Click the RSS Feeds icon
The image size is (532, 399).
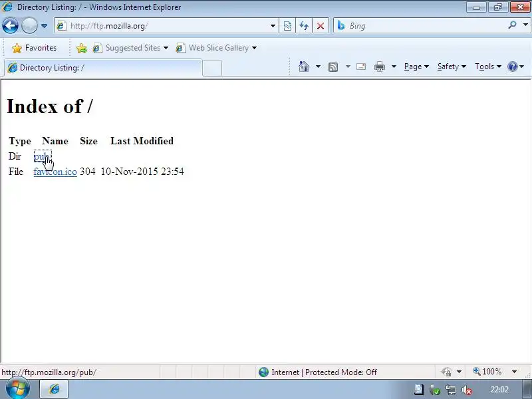click(x=333, y=67)
